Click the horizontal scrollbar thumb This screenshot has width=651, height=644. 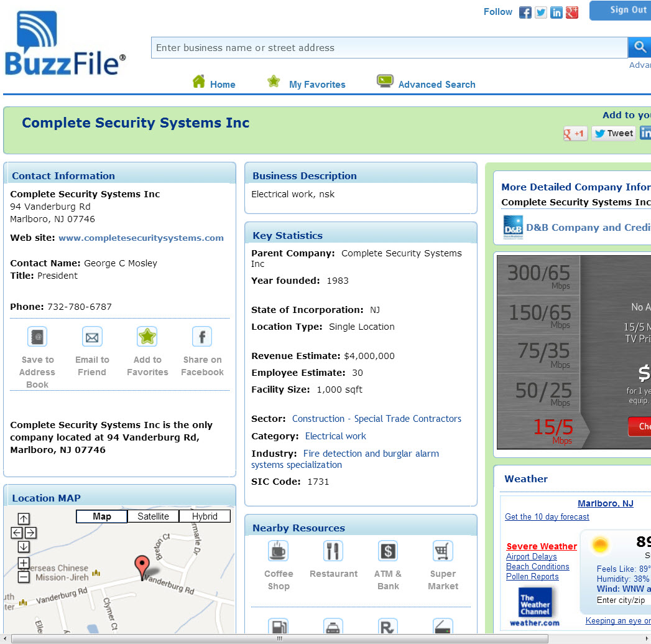279,638
